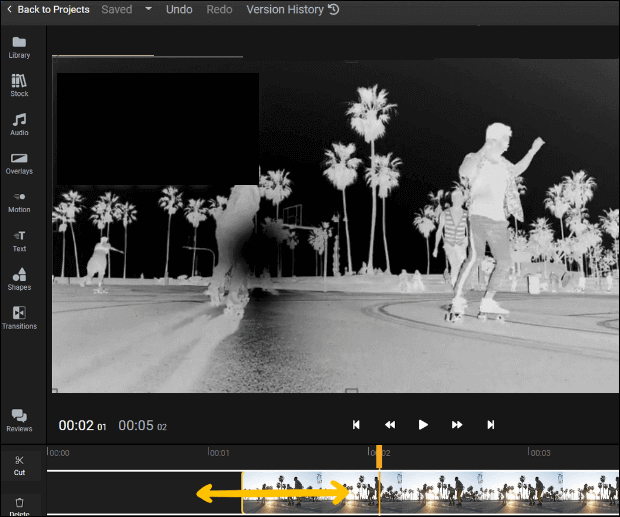Screen dimensions: 620x517
Task: Select the Text tool
Action: pyautogui.click(x=19, y=240)
